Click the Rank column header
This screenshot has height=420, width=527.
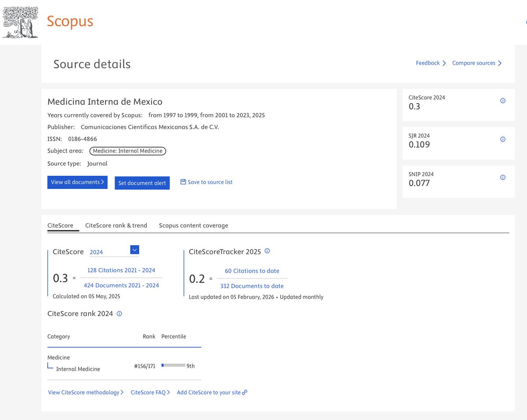[x=149, y=337]
